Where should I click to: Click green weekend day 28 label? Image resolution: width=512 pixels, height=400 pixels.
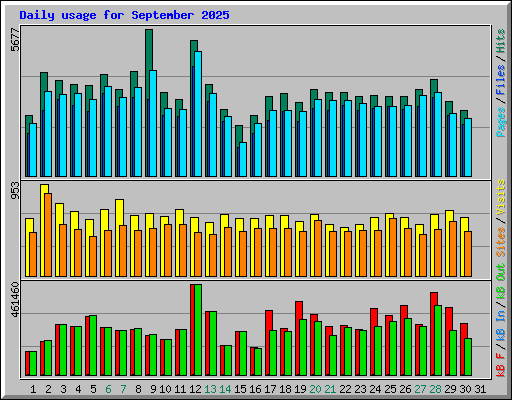pyautogui.click(x=435, y=389)
